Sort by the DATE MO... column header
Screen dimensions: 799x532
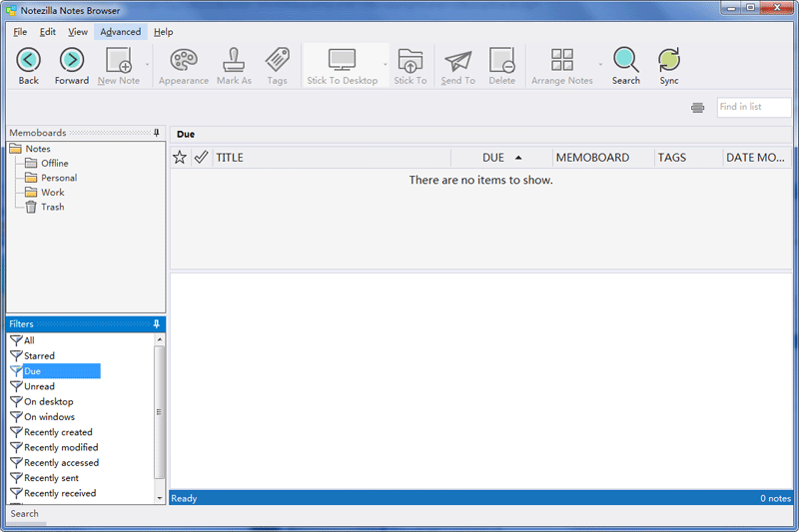tap(757, 158)
